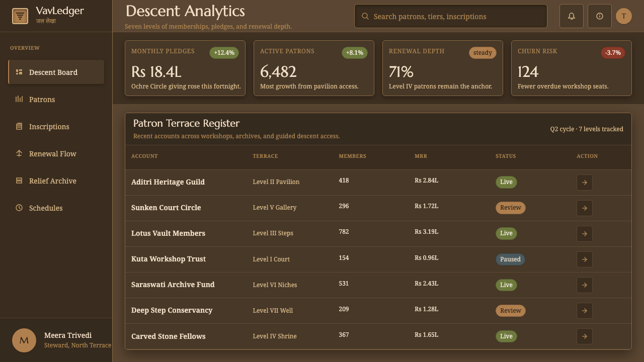Screen dimensions: 644x362
Task: Open Carved Stone Fellows row arrow
Action: click(x=585, y=336)
